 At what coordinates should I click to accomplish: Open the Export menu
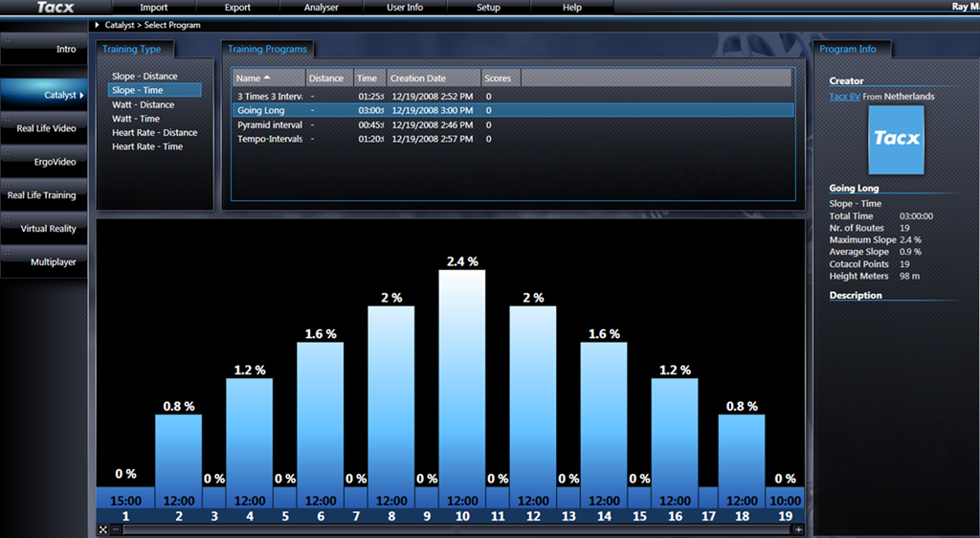coord(237,8)
